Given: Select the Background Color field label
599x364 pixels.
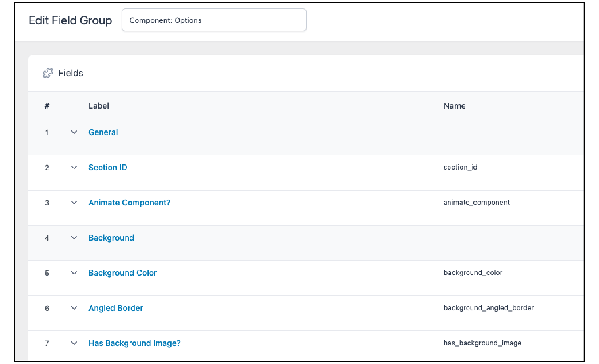Looking at the screenshot, I should pos(122,273).
